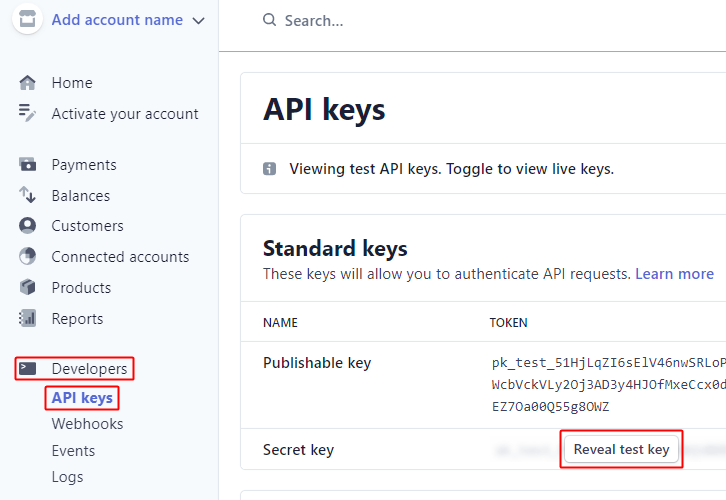The height and width of the screenshot is (500, 726).
Task: Focus the Search... input field
Action: (x=314, y=21)
